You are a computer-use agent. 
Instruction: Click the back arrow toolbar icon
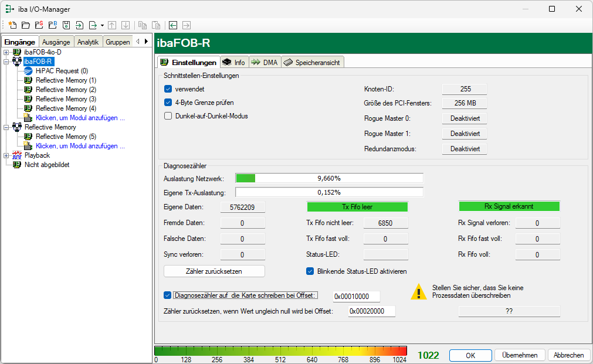tap(173, 25)
